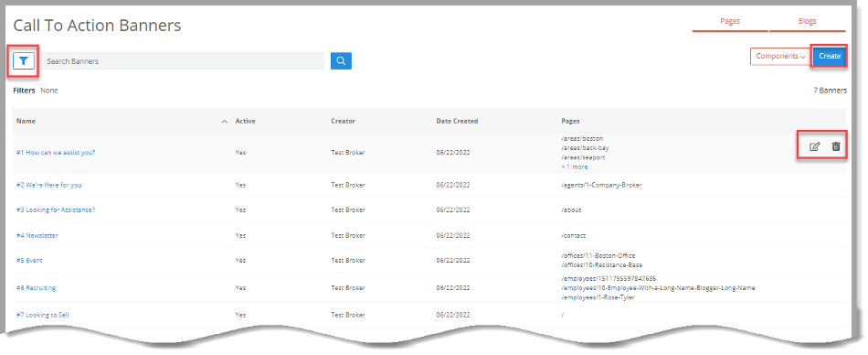Open banner '#2 We're Here for you'
The height and width of the screenshot is (355, 868).
48,185
